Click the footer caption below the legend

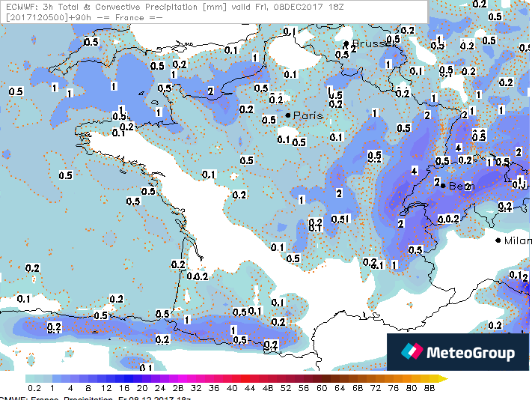(96, 397)
